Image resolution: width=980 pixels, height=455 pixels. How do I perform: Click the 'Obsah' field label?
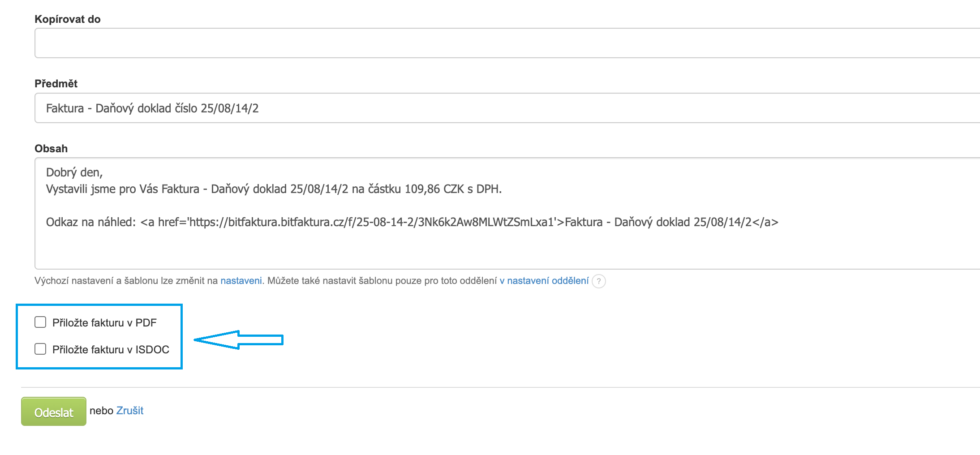(x=51, y=149)
